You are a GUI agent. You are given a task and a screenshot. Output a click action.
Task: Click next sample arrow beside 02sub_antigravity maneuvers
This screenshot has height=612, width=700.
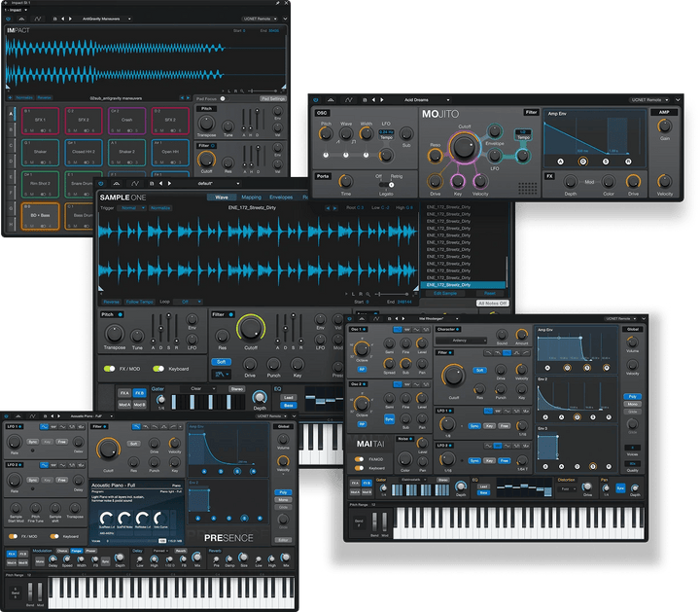click(x=188, y=98)
